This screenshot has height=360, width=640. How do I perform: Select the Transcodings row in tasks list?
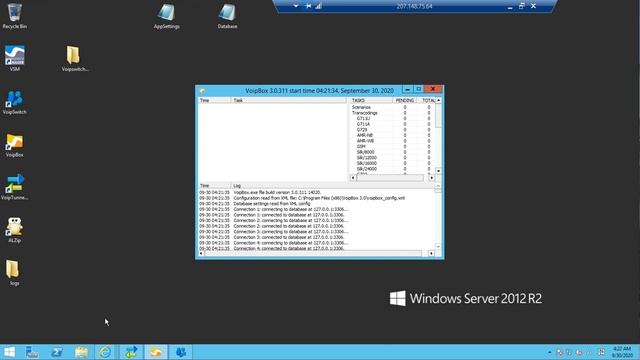pyautogui.click(x=392, y=113)
